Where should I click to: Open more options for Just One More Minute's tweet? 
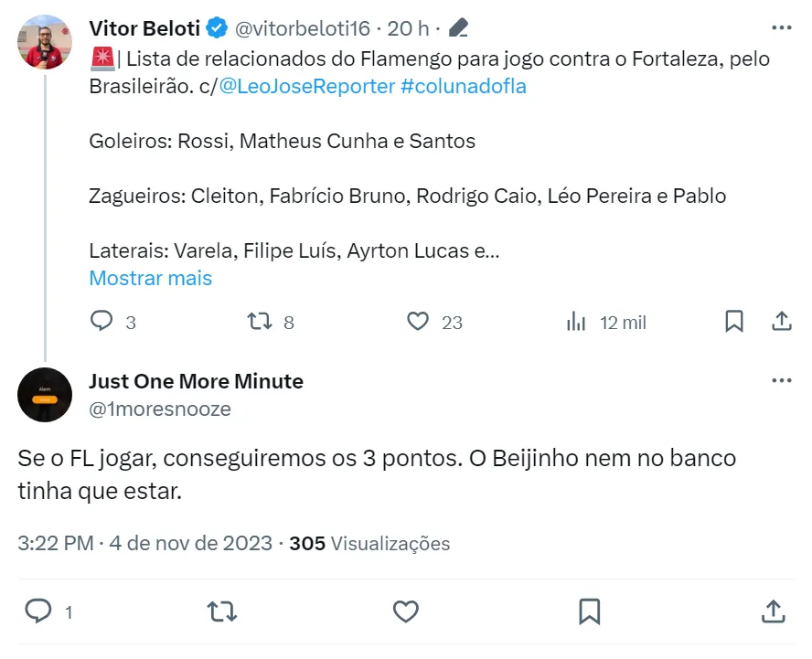tap(782, 381)
